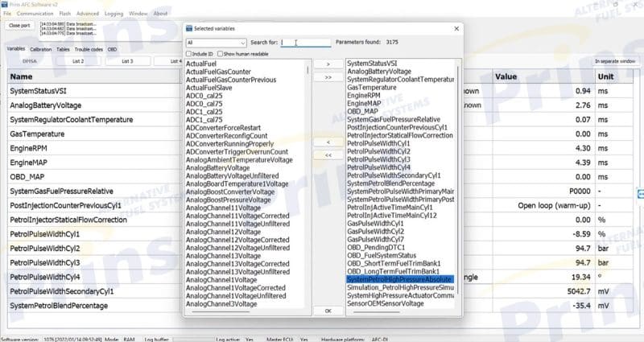The height and width of the screenshot is (342, 644).
Task: Click the single-arrow add (>) button
Action: pos(328,64)
